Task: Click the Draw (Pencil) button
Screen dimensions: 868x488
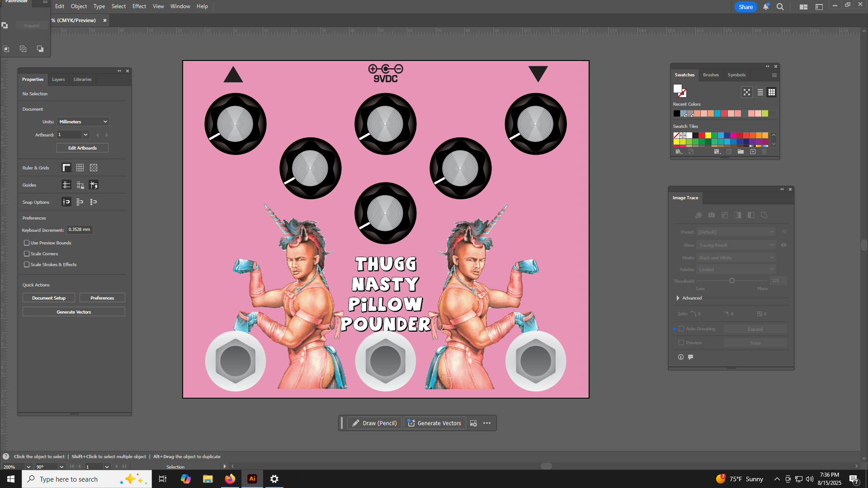Action: pyautogui.click(x=374, y=423)
